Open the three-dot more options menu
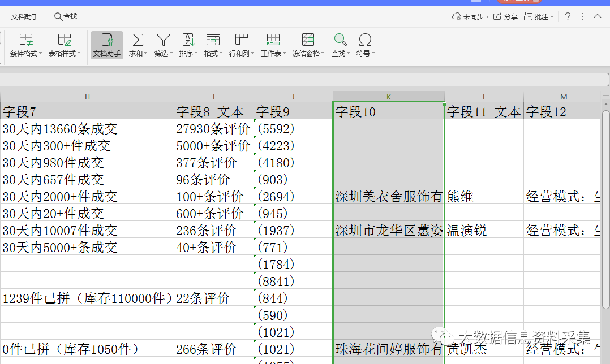Screen dimensions: 610x364 pyautogui.click(x=582, y=16)
